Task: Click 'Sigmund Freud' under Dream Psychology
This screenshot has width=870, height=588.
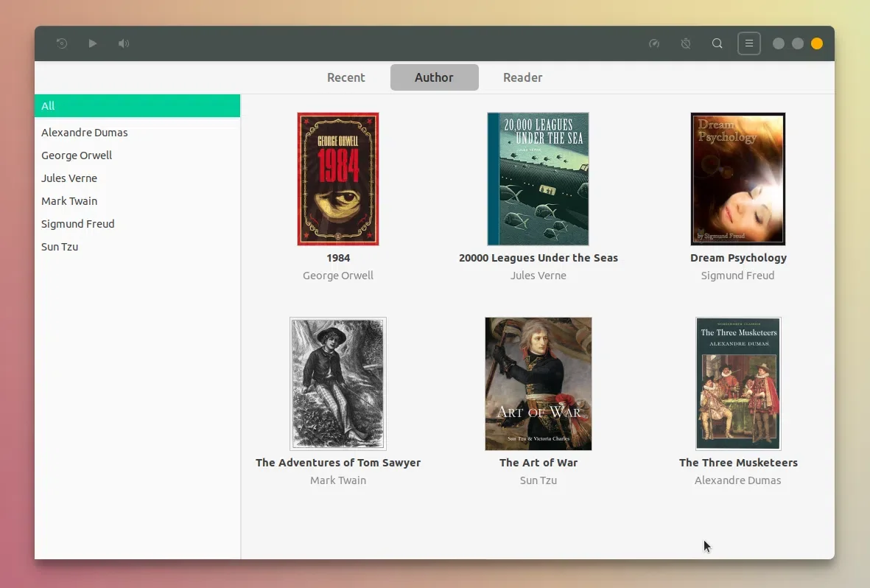Action: (x=738, y=276)
